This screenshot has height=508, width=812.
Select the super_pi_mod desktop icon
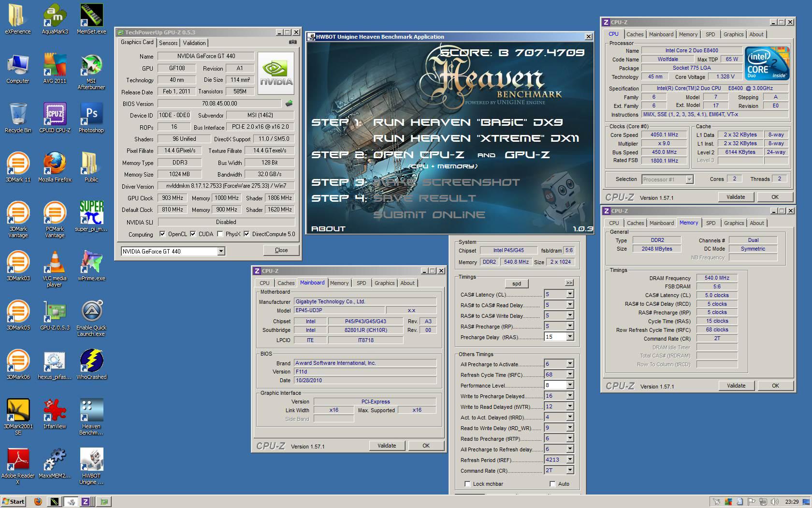tap(91, 217)
